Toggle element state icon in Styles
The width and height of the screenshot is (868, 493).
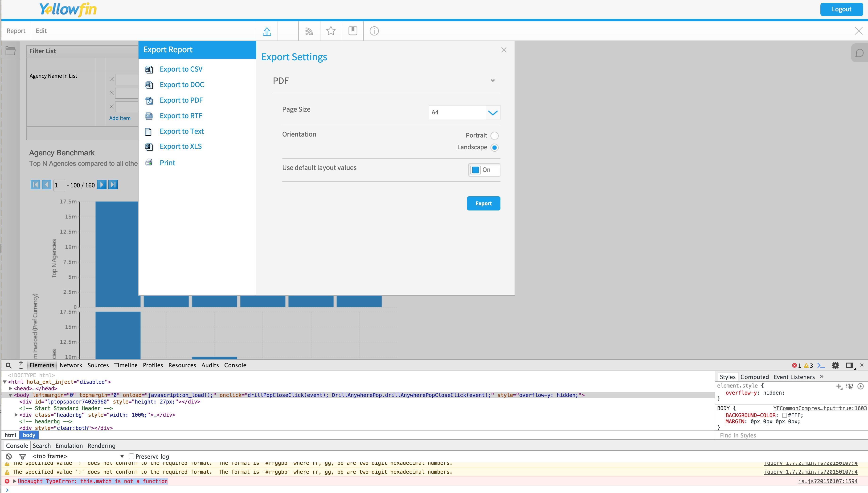(x=849, y=386)
